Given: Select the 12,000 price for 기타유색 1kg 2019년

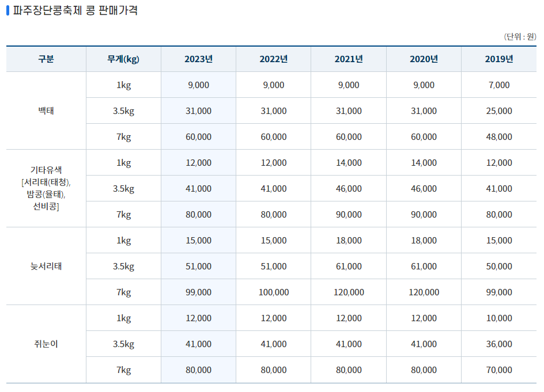Looking at the screenshot, I should pyautogui.click(x=498, y=162).
